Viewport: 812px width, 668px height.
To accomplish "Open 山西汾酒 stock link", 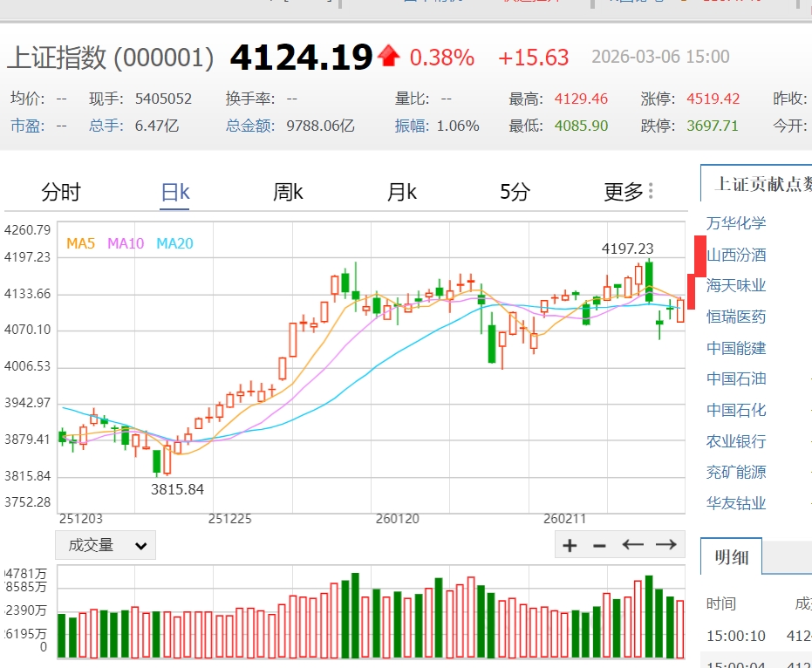I will point(736,255).
